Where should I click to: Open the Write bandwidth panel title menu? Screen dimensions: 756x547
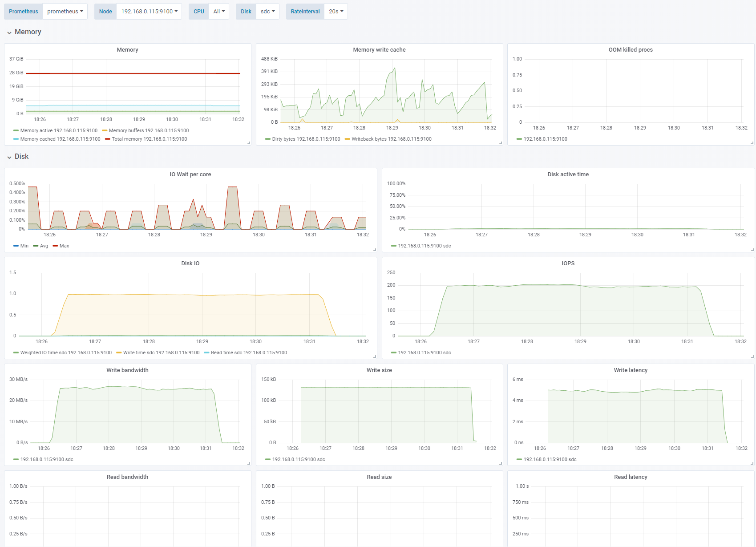[x=127, y=370]
